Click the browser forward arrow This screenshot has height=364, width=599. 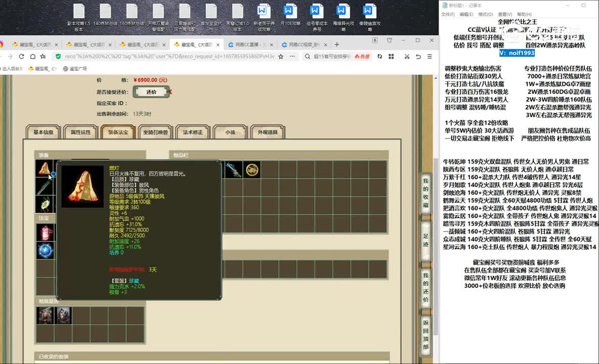(10, 57)
